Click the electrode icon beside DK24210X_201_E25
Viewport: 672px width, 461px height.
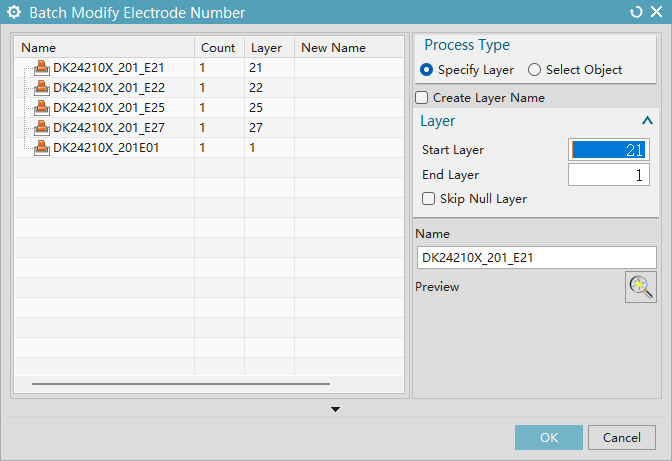(42, 108)
